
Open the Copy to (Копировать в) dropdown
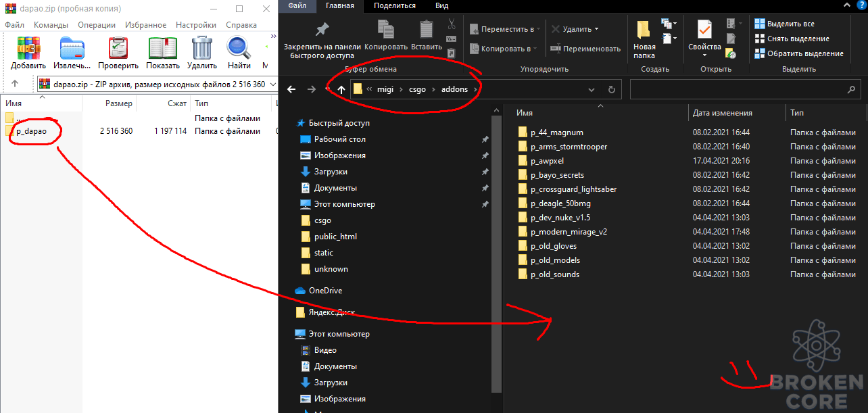pyautogui.click(x=504, y=49)
